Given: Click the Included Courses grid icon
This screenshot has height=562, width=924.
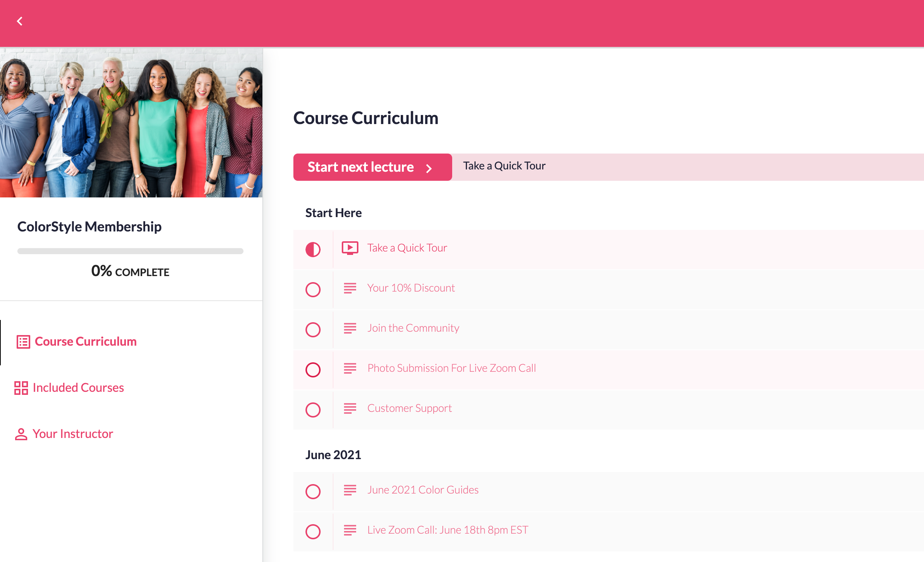Looking at the screenshot, I should pos(21,388).
